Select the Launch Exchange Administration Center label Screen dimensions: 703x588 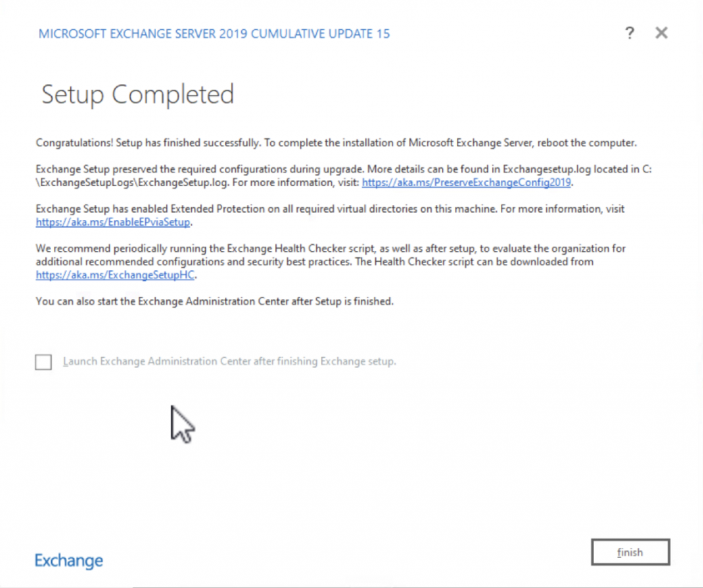[x=229, y=362]
